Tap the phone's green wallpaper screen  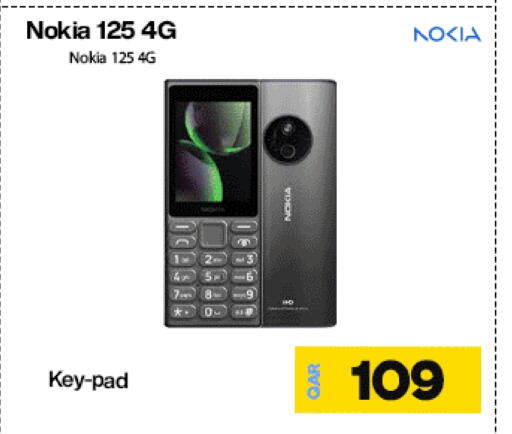213,151
